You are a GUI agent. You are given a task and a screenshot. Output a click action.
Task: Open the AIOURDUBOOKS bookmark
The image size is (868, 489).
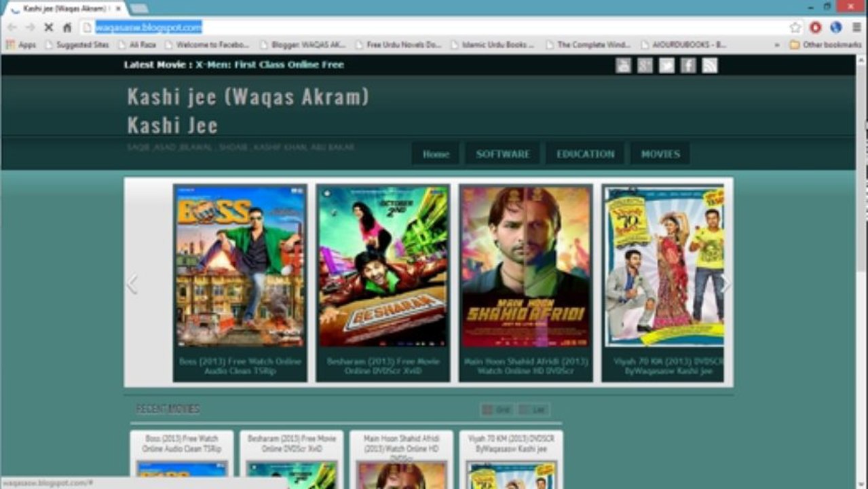tap(683, 45)
